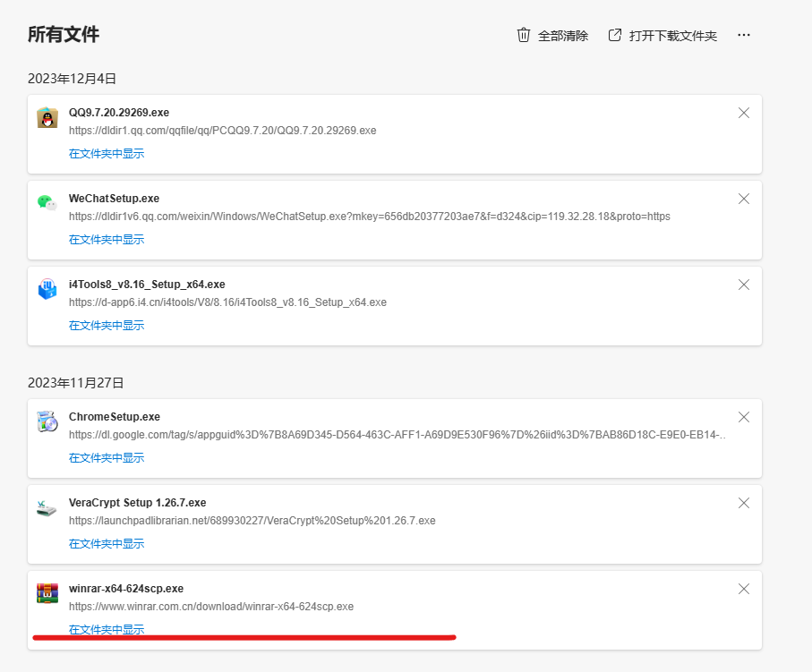Remove VeraCrypt Setup 1.26.7.exe entry
The height and width of the screenshot is (672, 812).
(744, 503)
